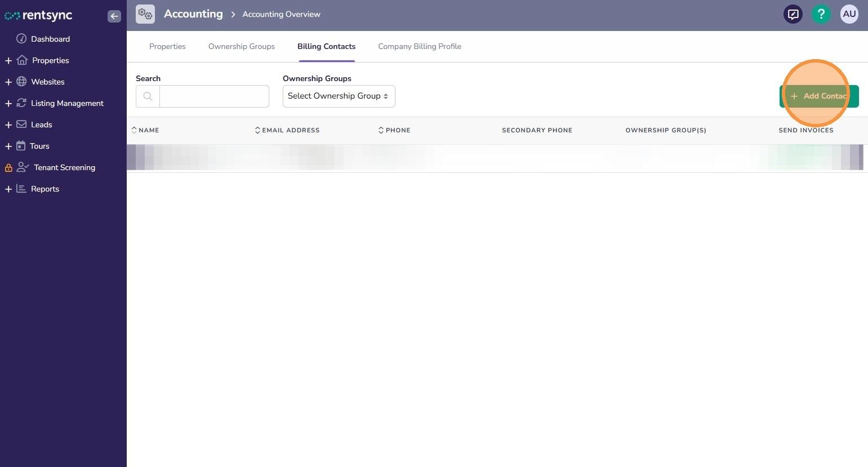
Task: Open the Websites sidebar link
Action: coord(48,82)
